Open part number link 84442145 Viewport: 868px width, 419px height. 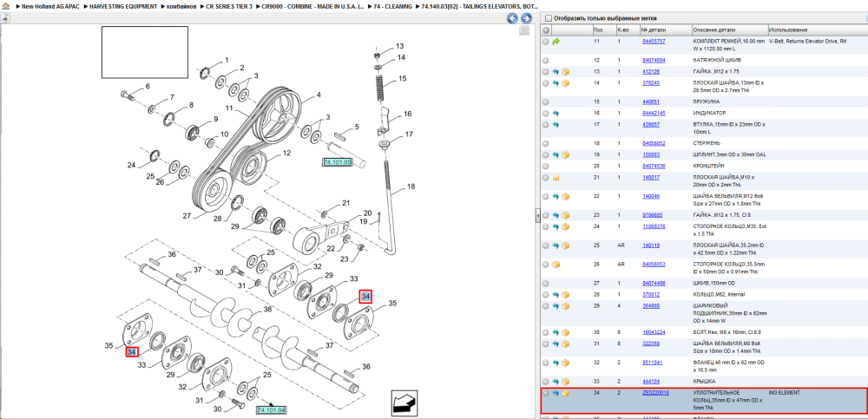tap(654, 114)
